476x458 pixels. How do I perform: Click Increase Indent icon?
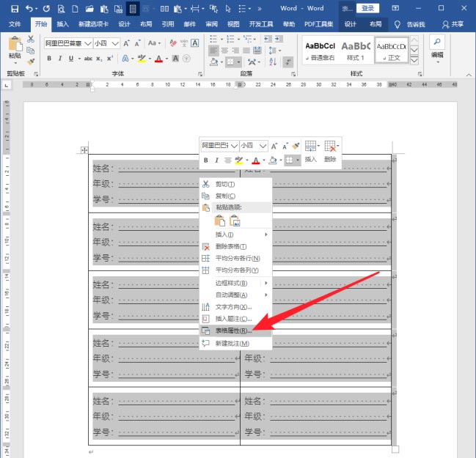279,39
